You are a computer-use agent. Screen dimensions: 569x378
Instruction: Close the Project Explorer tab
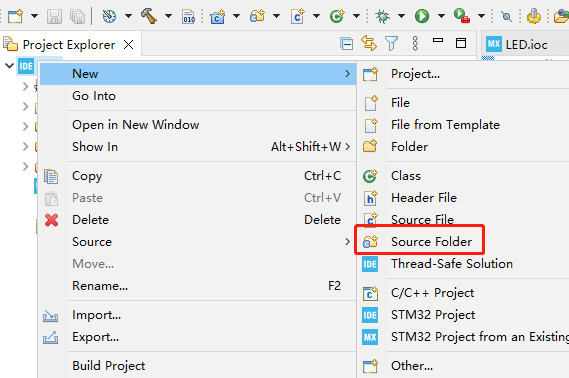click(x=128, y=45)
